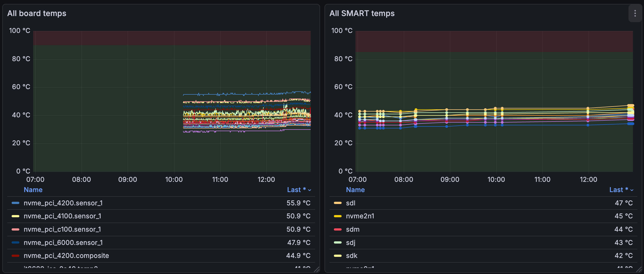Click the 47 °C value for sdl
Viewport: 644px width, 274px height.
coord(624,203)
